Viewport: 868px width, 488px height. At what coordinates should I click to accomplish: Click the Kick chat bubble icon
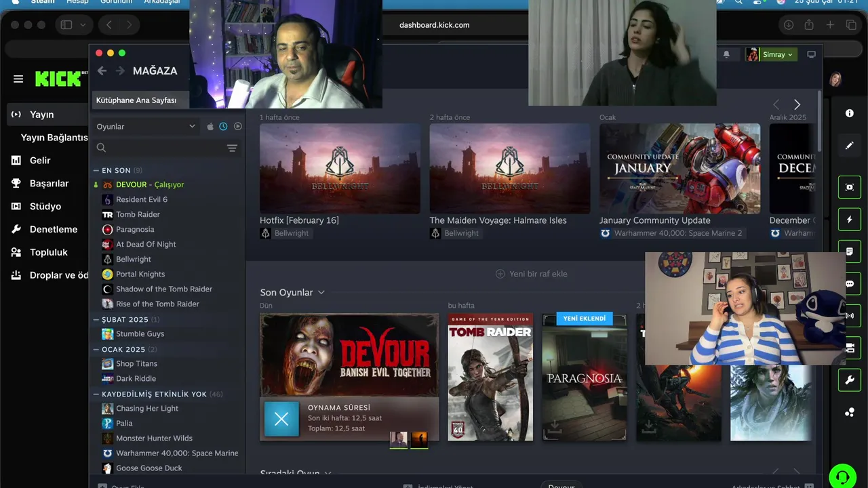(849, 284)
